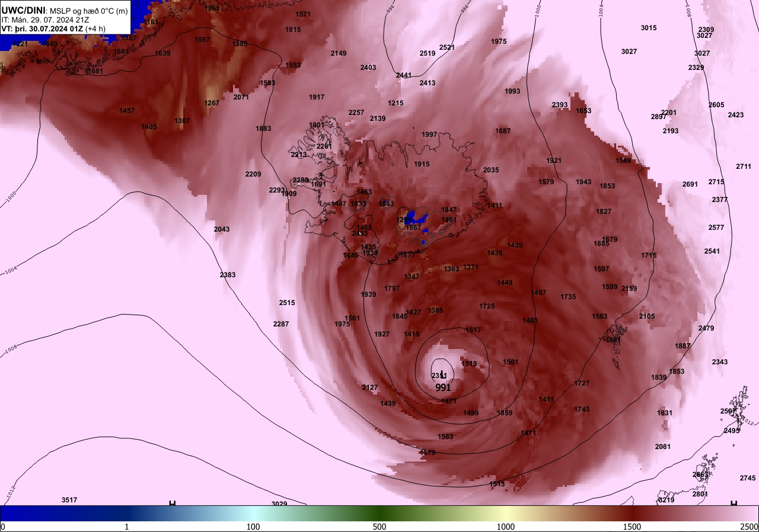The image size is (759, 532).
Task: Click the height value 2745
Action: coord(748,478)
